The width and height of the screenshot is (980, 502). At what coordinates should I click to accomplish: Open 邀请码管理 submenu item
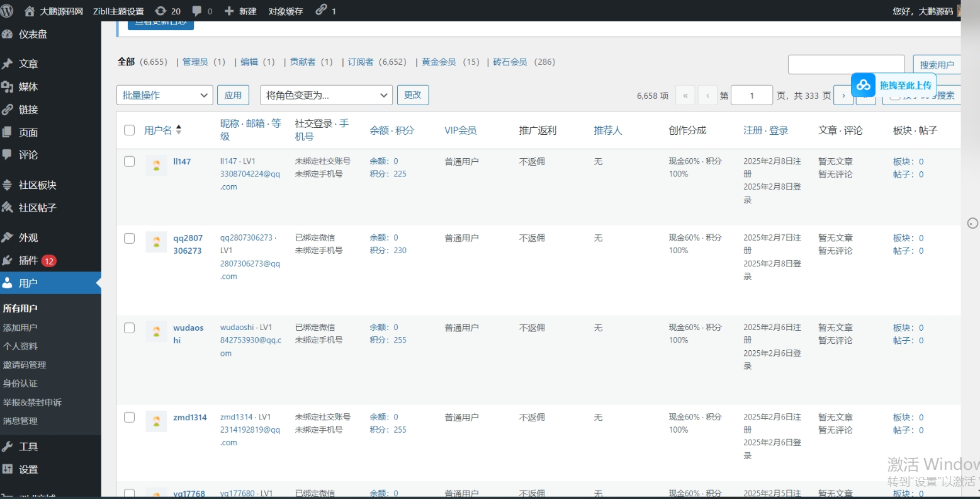[25, 365]
